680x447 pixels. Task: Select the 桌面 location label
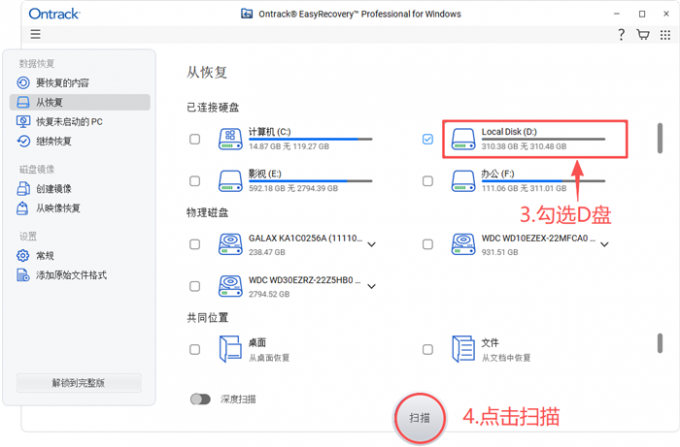pos(257,343)
